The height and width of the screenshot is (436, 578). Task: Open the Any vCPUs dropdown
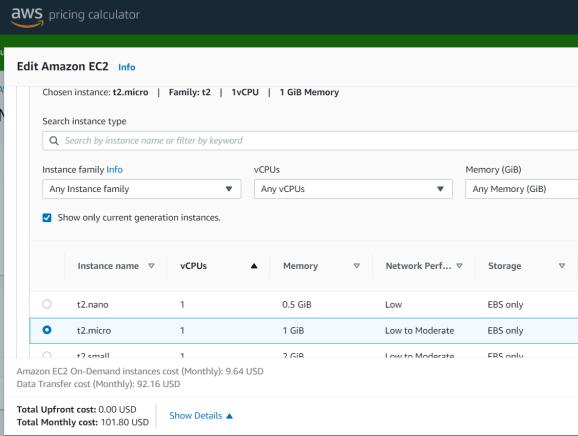353,189
